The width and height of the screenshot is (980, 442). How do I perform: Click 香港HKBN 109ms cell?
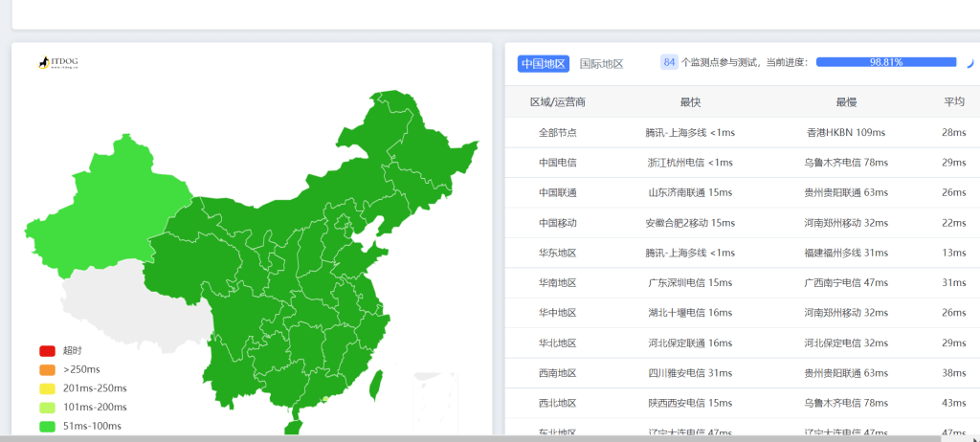[x=846, y=133]
